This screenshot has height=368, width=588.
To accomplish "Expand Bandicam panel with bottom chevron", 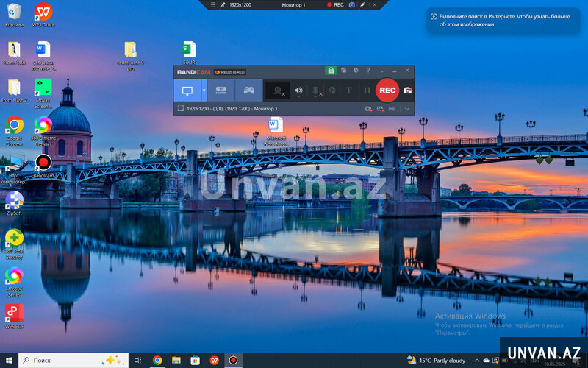I will click(407, 109).
